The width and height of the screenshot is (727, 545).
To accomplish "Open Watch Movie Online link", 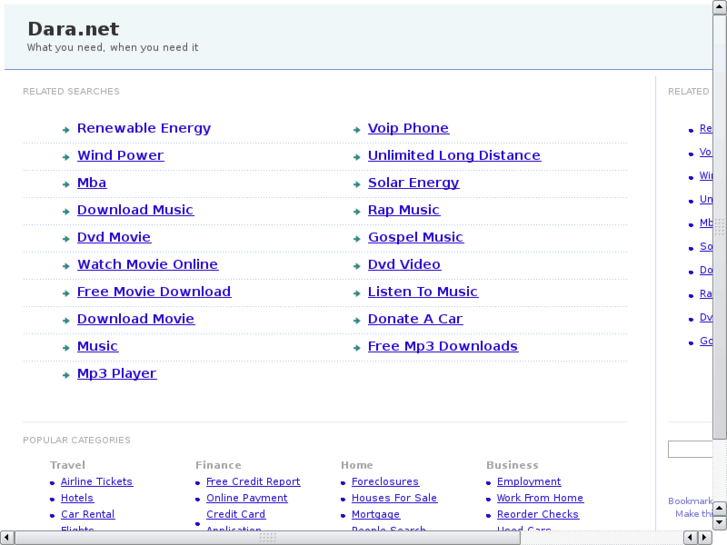I will point(147,265).
